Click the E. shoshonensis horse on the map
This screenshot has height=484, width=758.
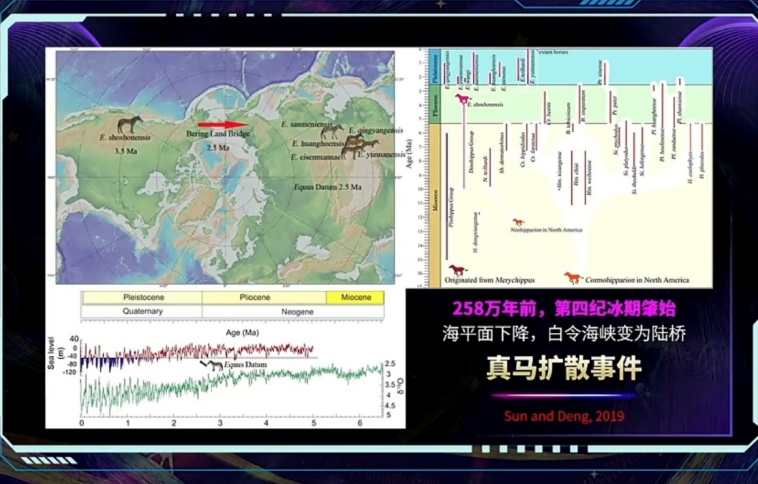coord(130,124)
